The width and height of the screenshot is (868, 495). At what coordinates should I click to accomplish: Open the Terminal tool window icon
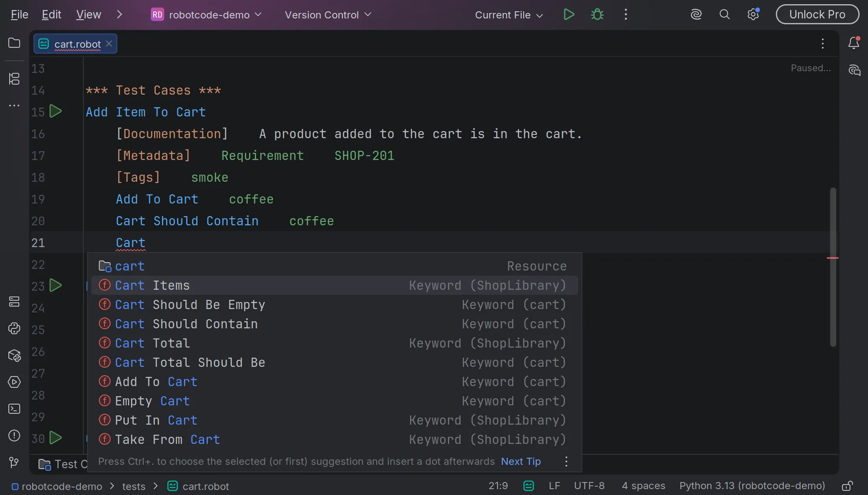pyautogui.click(x=14, y=409)
